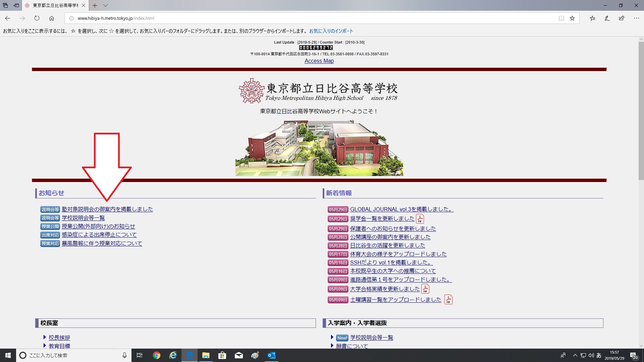Open File Explorer from taskbar

click(x=206, y=355)
